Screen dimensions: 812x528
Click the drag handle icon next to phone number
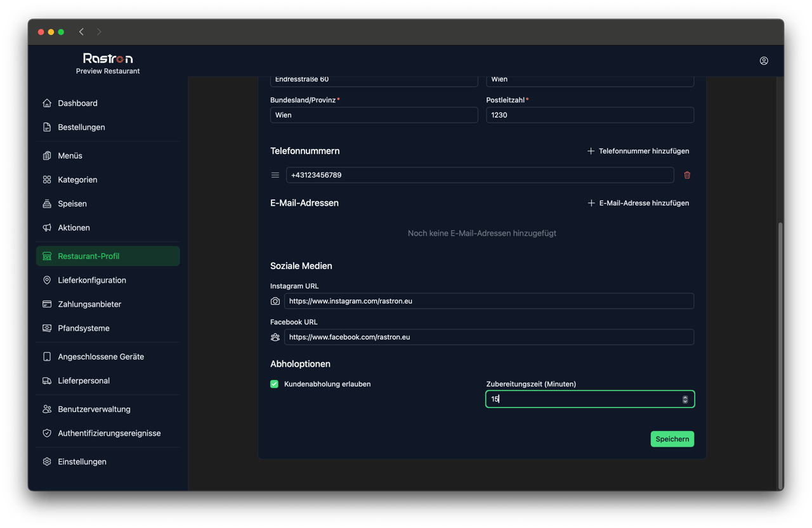pyautogui.click(x=275, y=175)
